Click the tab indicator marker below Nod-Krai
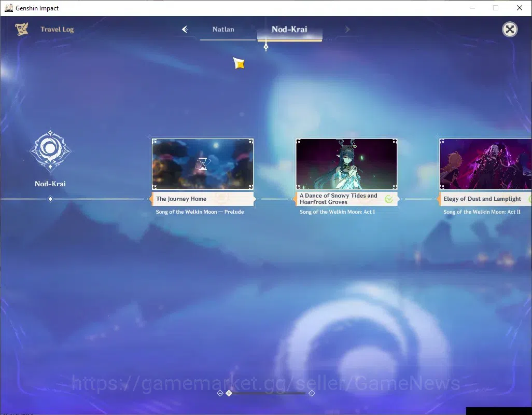532x415 pixels. tap(266, 46)
